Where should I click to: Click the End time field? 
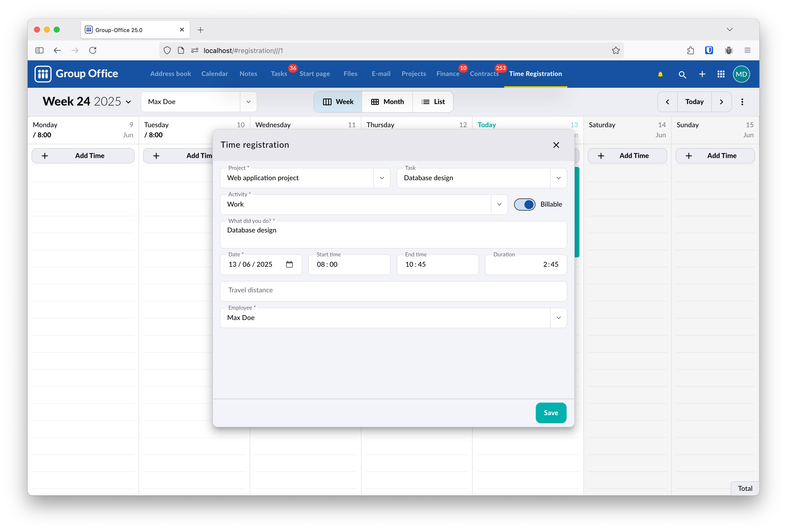[438, 265]
